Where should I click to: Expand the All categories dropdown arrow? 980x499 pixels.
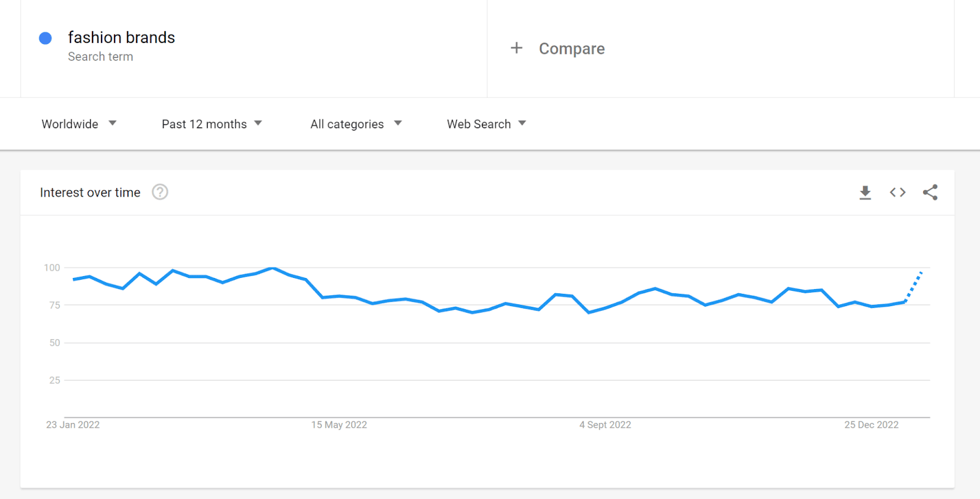click(x=398, y=123)
